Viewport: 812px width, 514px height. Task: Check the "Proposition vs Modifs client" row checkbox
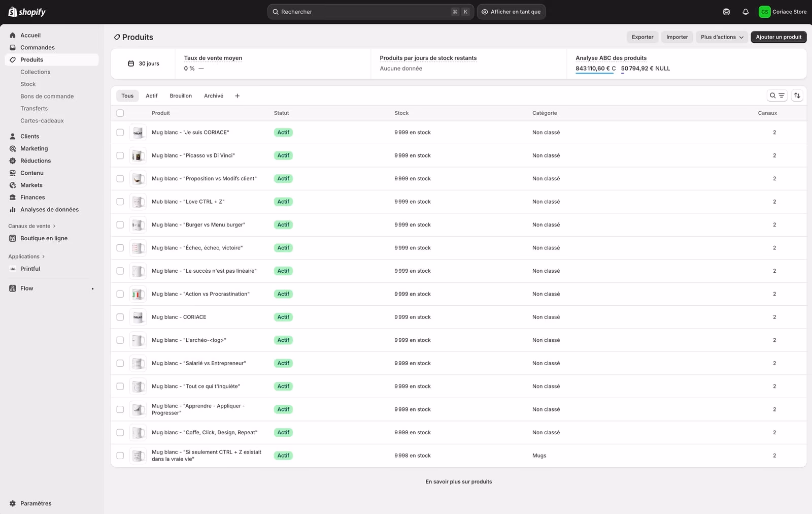click(120, 179)
